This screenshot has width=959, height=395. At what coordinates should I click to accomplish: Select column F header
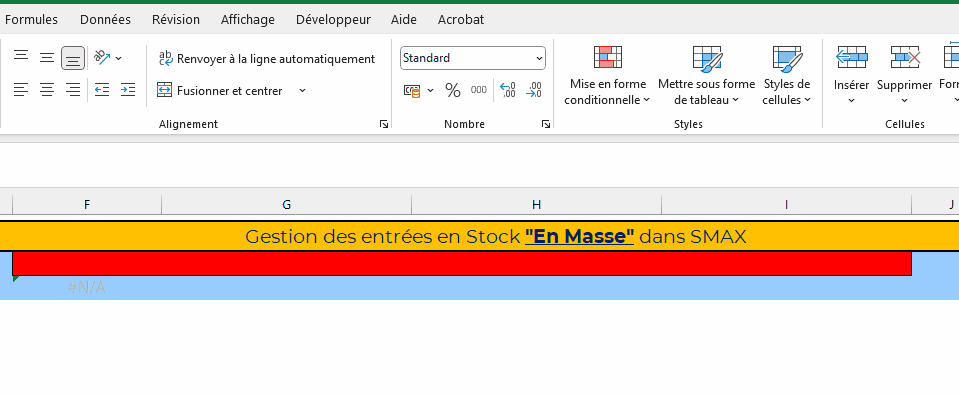click(87, 205)
